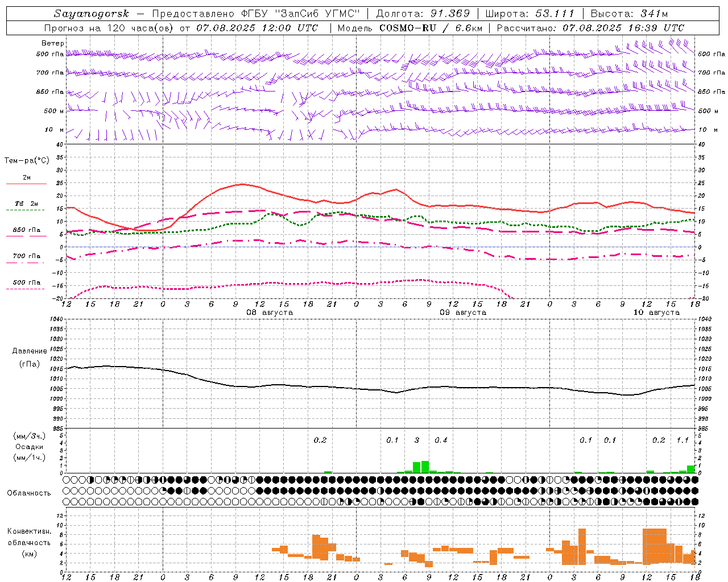The height and width of the screenshot is (582, 728).
Task: Click the '(мм/1ч.)' precipitation unit label
Action: pos(30,458)
